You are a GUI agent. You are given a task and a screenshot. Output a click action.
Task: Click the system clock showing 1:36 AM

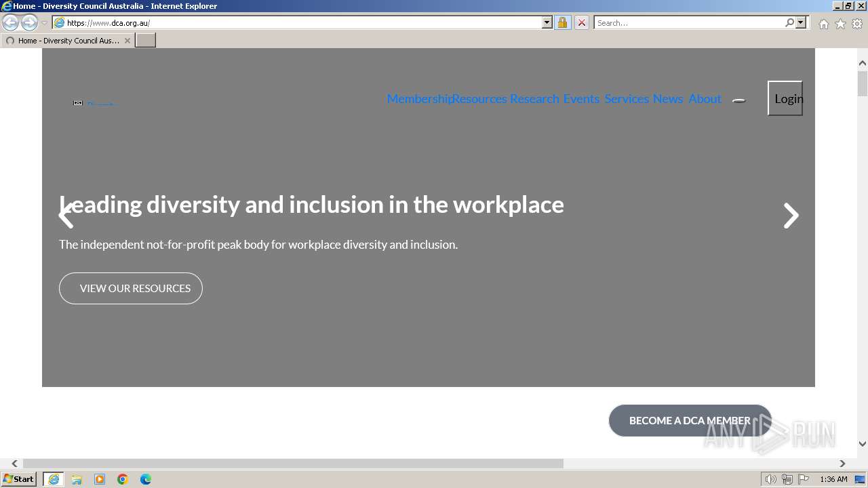coord(833,479)
